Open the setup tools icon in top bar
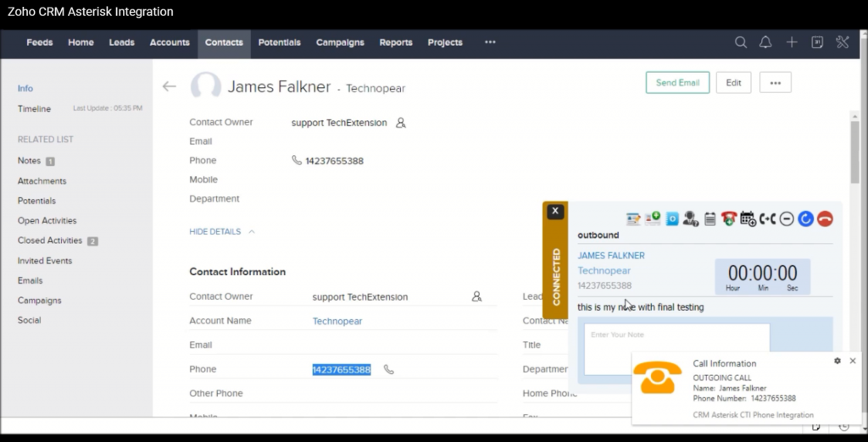Image resolution: width=868 pixels, height=442 pixels. tap(843, 42)
